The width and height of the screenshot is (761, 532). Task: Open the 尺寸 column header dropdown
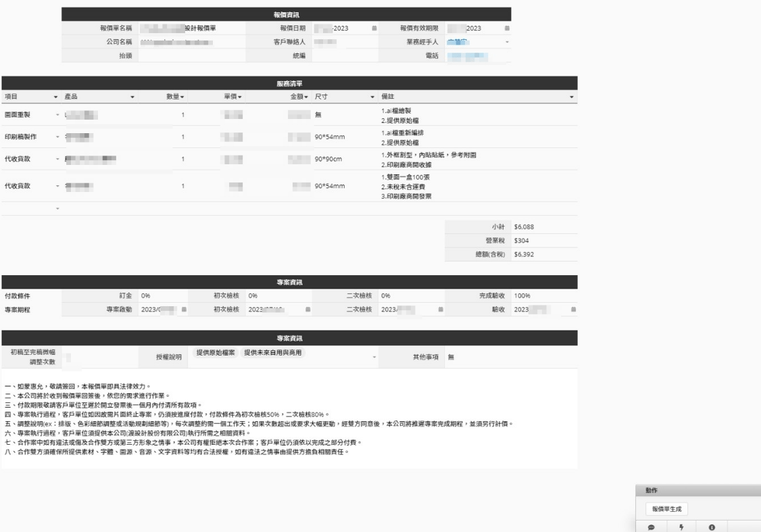[x=372, y=97]
